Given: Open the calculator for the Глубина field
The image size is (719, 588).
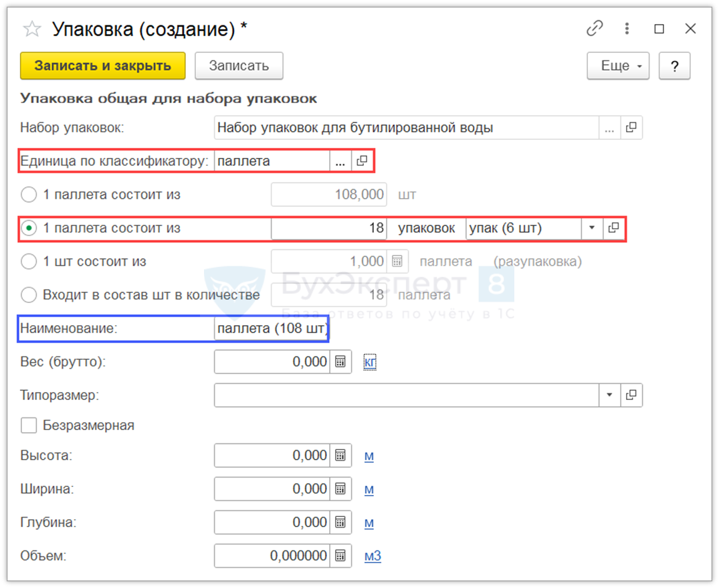Looking at the screenshot, I should point(340,522).
